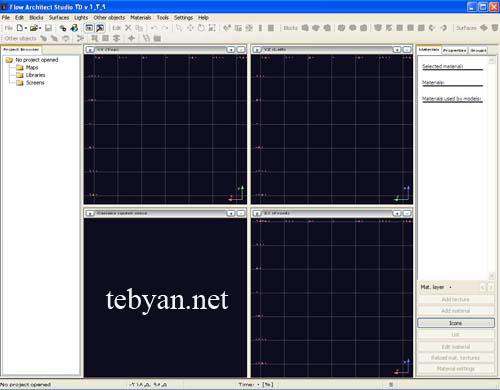
Task: Click the first icon after Surfaces label
Action: click(484, 28)
